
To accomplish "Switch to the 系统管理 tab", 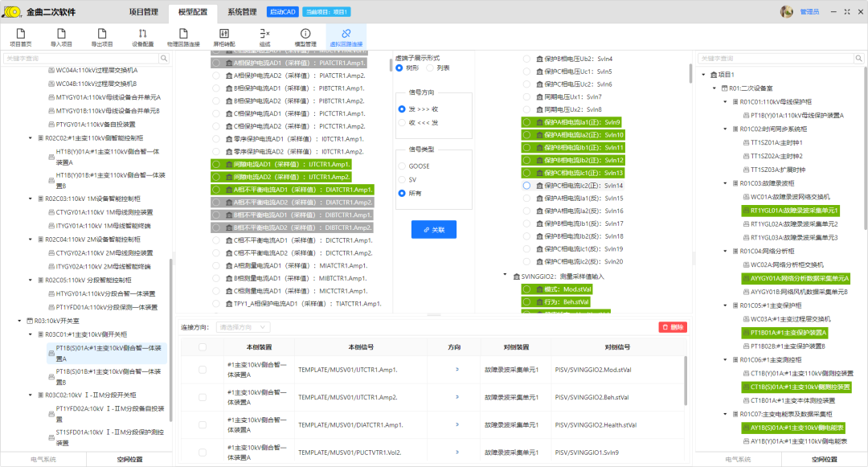I will pyautogui.click(x=242, y=12).
